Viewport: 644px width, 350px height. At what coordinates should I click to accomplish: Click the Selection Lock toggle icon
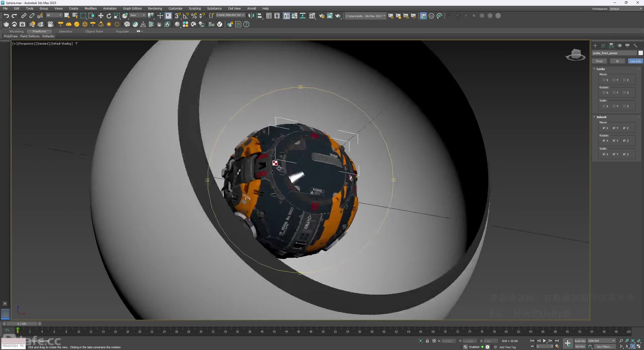427,341
